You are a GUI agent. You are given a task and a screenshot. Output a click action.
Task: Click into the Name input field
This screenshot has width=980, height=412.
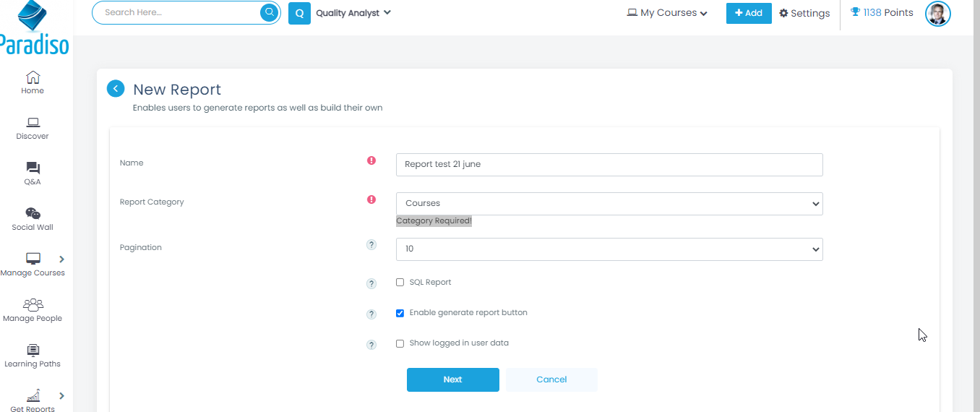pos(609,165)
